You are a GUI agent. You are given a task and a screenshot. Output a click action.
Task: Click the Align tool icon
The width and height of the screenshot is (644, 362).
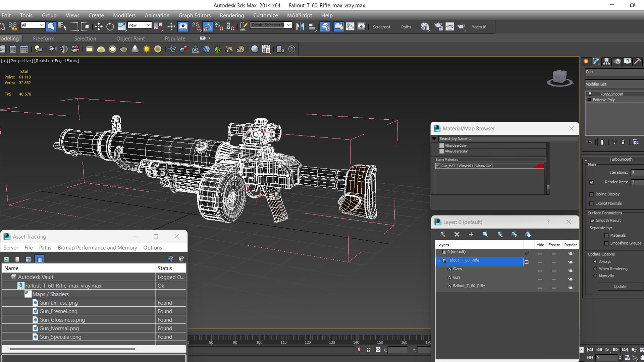tap(312, 26)
